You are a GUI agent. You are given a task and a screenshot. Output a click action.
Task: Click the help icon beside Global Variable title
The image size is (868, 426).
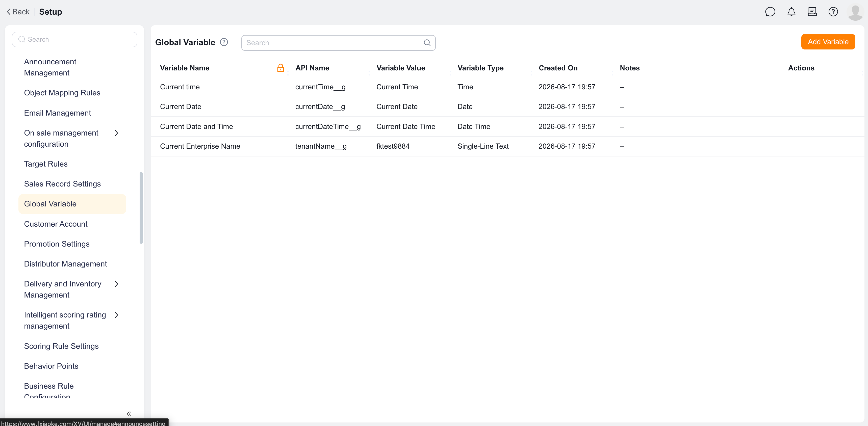tap(224, 42)
